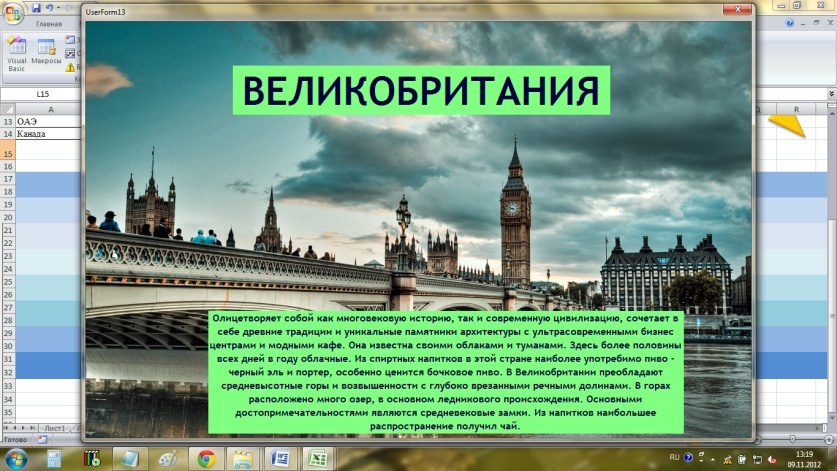Click the network warning tray icon
This screenshot has width=837, height=471.
tap(727, 459)
